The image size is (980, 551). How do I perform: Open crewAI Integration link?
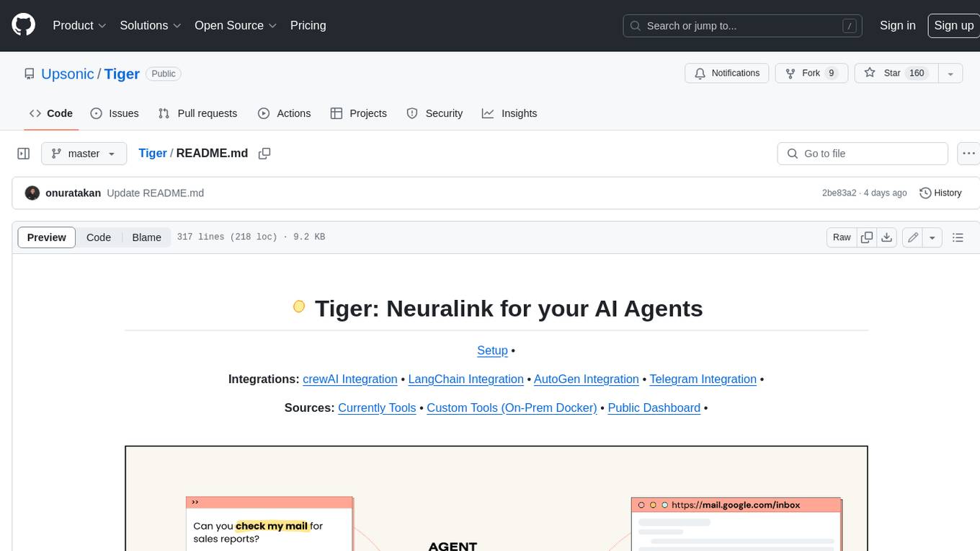pyautogui.click(x=350, y=379)
